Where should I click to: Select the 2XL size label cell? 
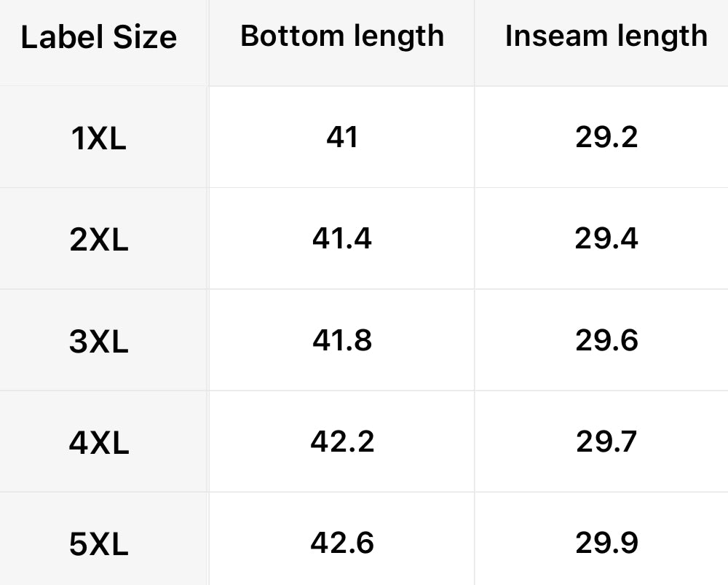(x=99, y=239)
